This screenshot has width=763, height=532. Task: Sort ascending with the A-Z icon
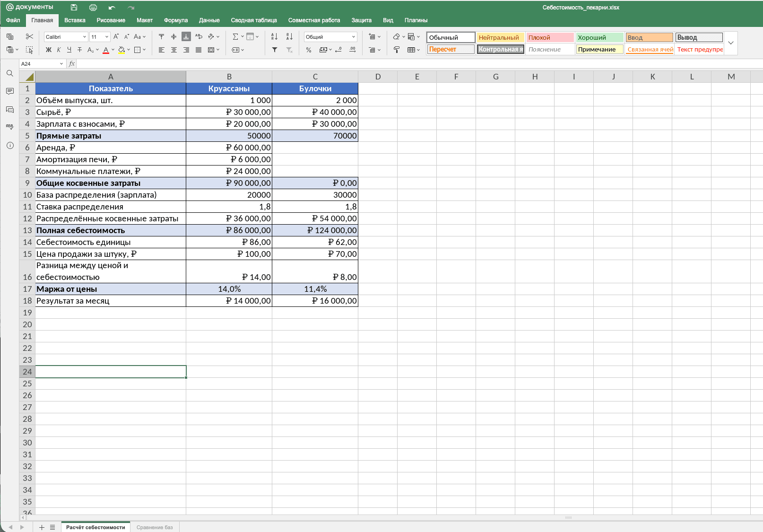click(x=274, y=36)
